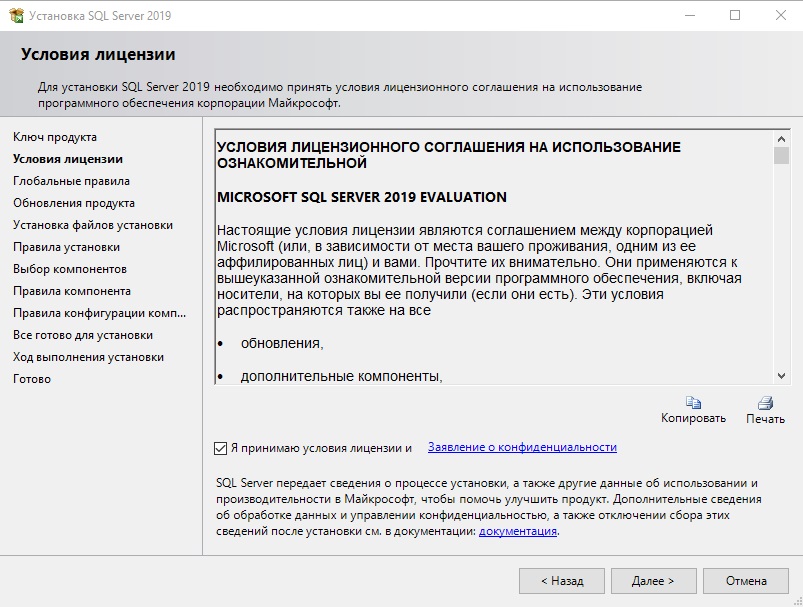
Task: Select 'Готово' step in sidebar
Action: pyautogui.click(x=32, y=380)
